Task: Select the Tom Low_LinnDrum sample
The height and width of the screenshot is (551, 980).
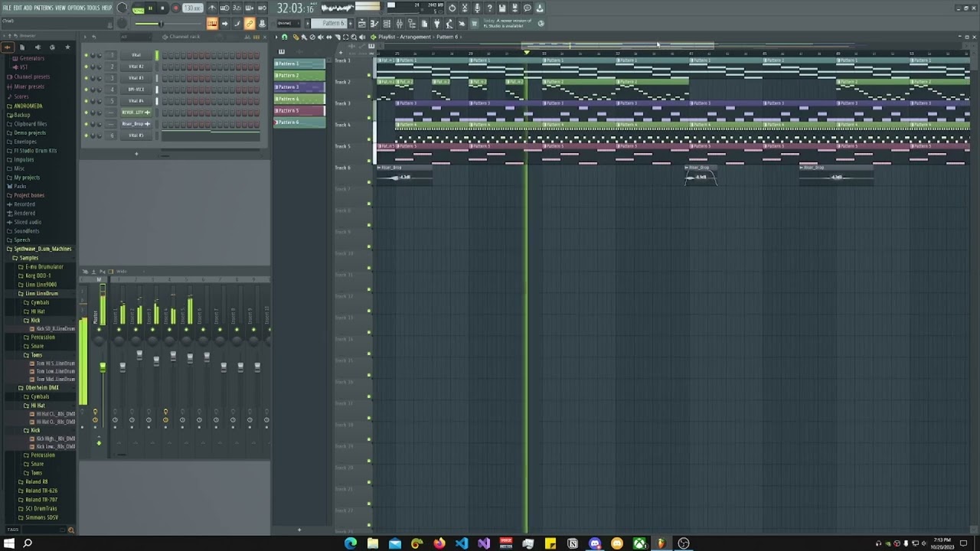Action: [55, 371]
